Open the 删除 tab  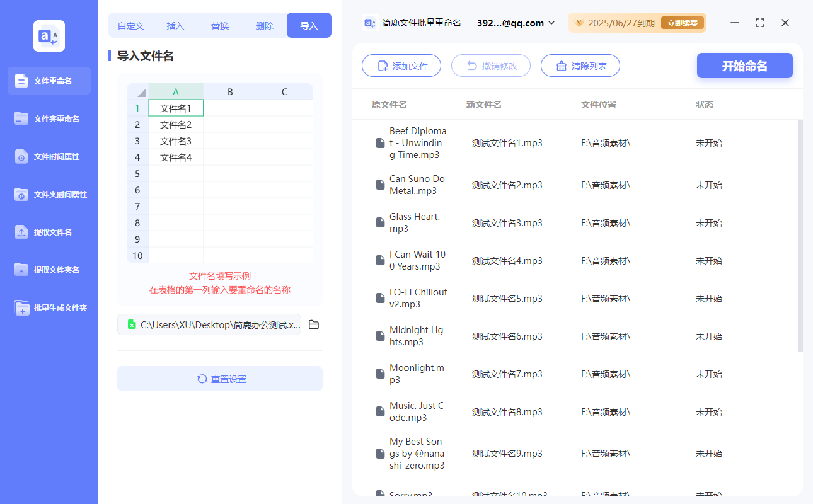pyautogui.click(x=264, y=25)
